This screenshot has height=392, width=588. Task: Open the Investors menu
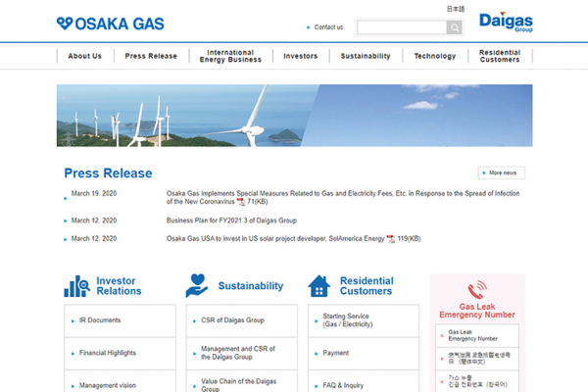pyautogui.click(x=301, y=56)
